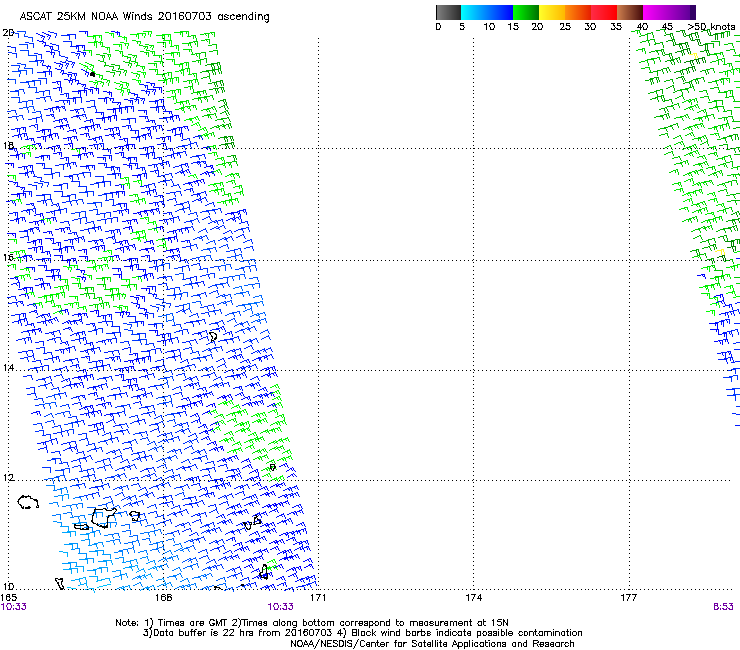Select the '45' label under the color bar
The width and height of the screenshot is (740, 650).
tap(667, 27)
